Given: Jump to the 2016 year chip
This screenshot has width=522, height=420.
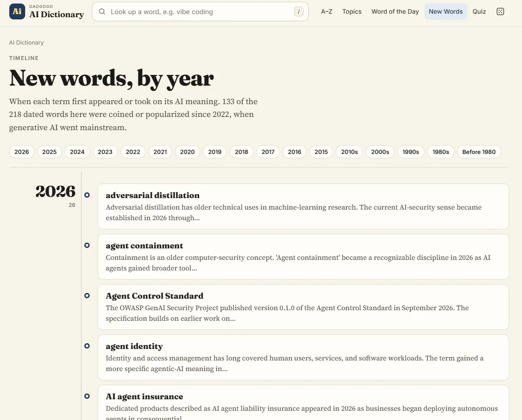Looking at the screenshot, I should click(295, 152).
